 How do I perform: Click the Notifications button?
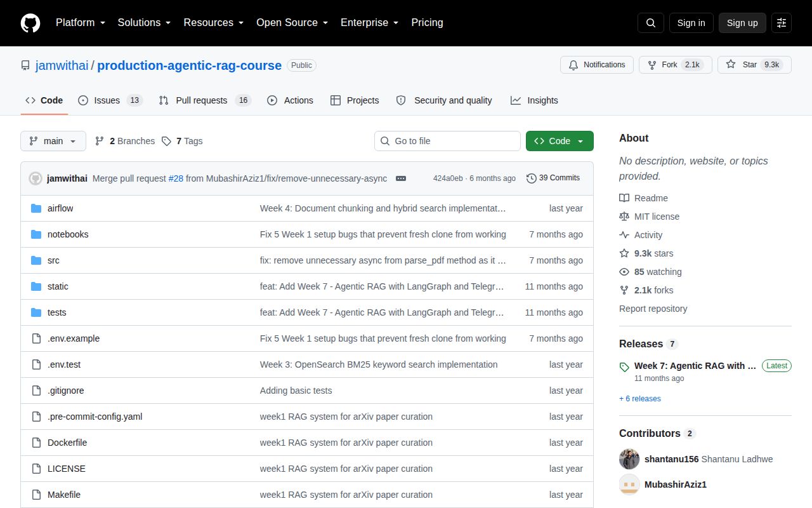point(597,65)
